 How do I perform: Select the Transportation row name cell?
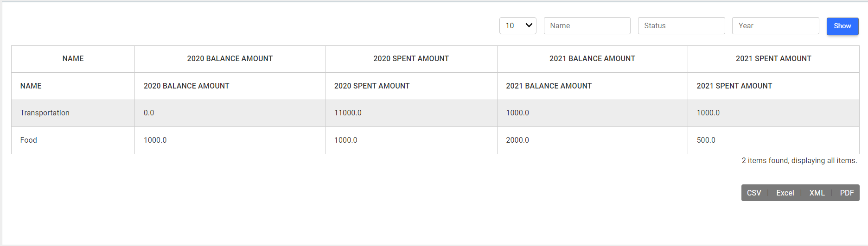pyautogui.click(x=45, y=113)
